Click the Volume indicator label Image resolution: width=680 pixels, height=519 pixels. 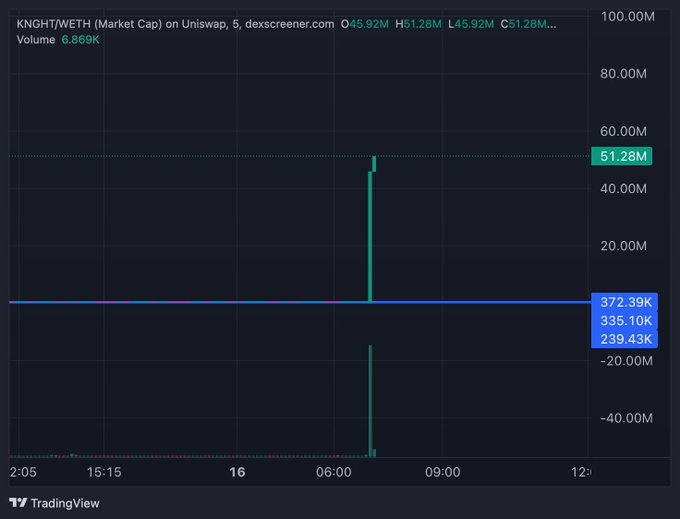(x=36, y=40)
